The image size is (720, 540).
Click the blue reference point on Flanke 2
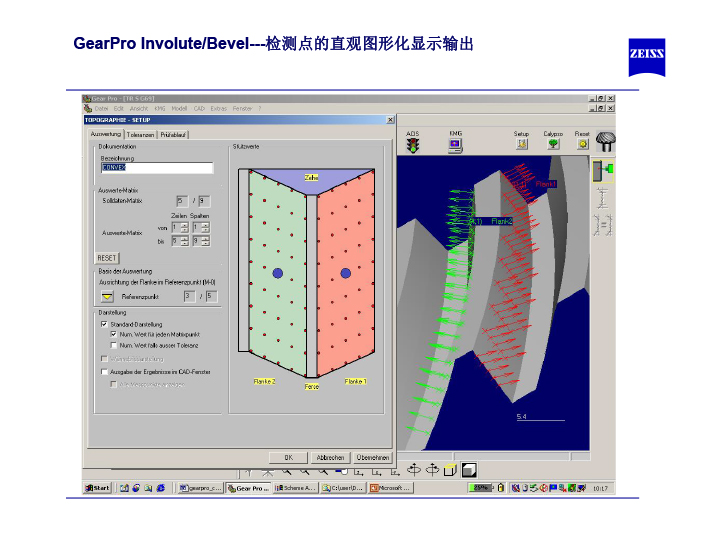click(x=278, y=272)
